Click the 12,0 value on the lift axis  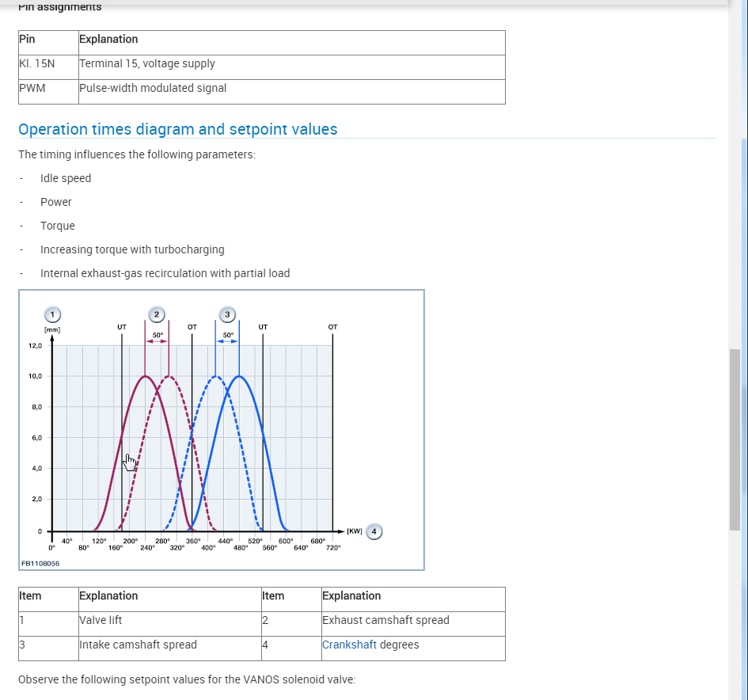click(36, 346)
